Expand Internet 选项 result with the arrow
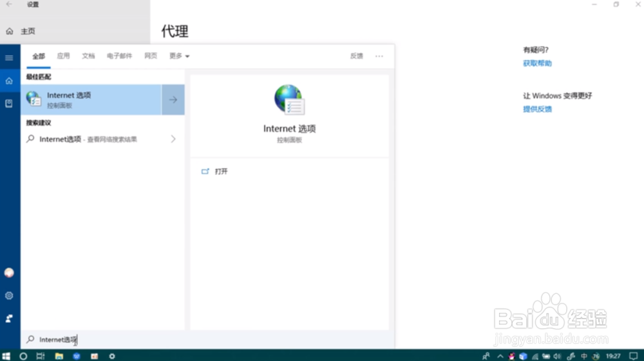 tap(173, 99)
